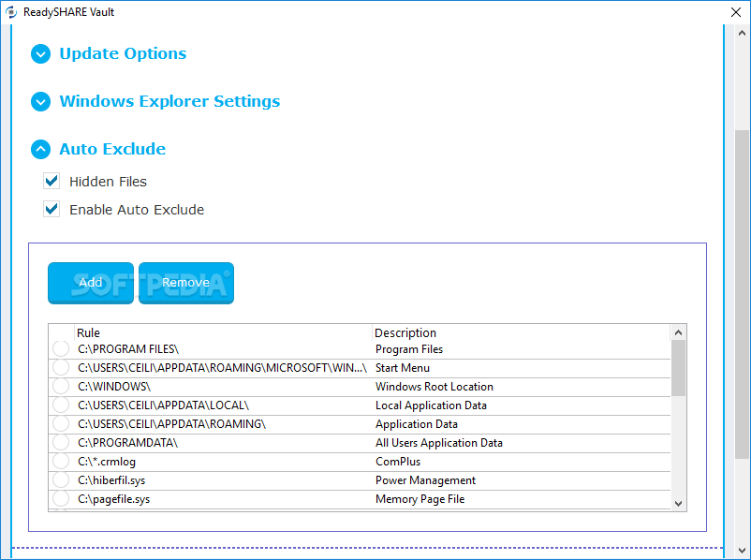Click the 'C:\*.crmlog' rule text
The height and width of the screenshot is (560, 751).
pos(107,462)
